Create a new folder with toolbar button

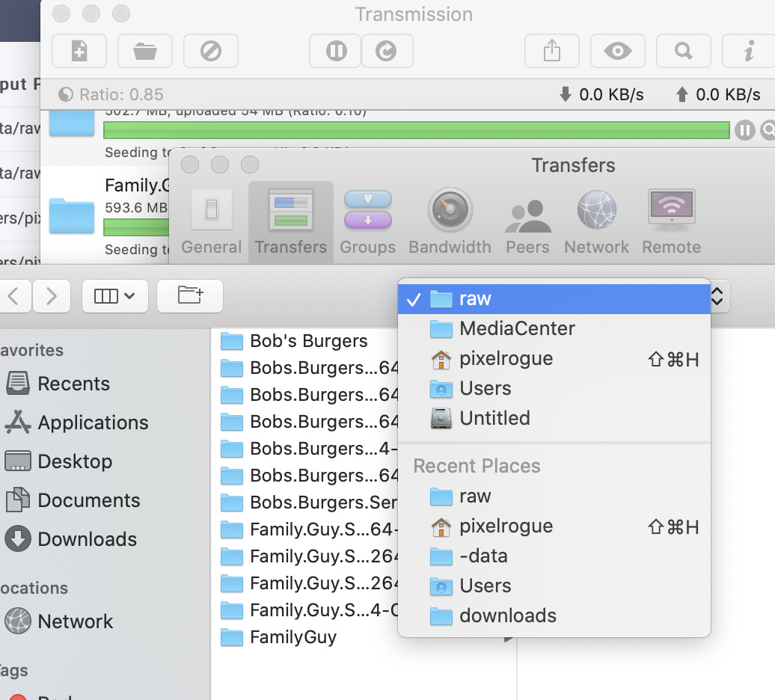[x=190, y=296]
